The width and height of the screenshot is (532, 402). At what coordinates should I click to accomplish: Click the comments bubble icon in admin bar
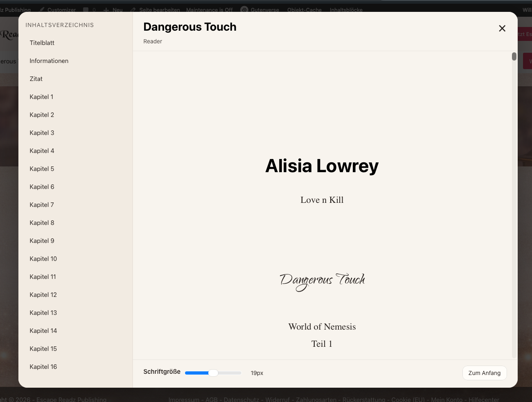pyautogui.click(x=86, y=9)
